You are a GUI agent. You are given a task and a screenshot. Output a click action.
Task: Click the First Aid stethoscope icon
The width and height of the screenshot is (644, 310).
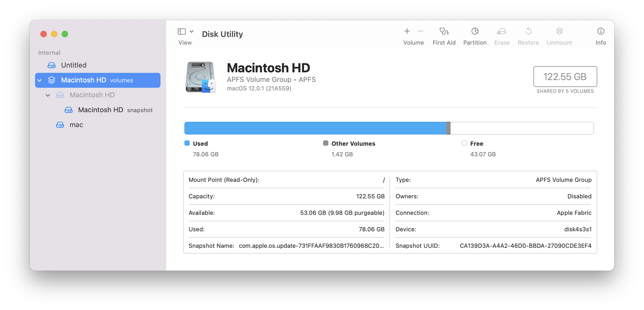[x=444, y=31]
